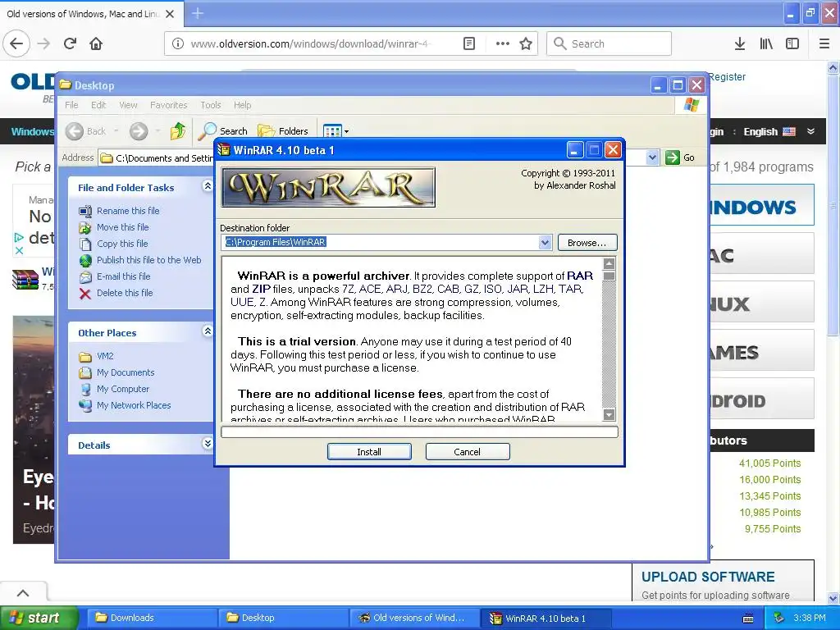Switch to Desktop taskbar item
The height and width of the screenshot is (630, 840).
[282, 618]
